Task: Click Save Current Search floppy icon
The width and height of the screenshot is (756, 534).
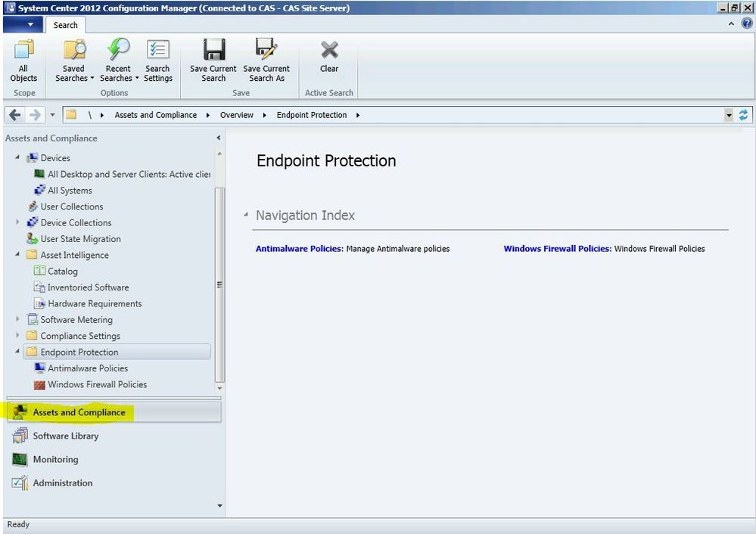Action: click(x=213, y=50)
